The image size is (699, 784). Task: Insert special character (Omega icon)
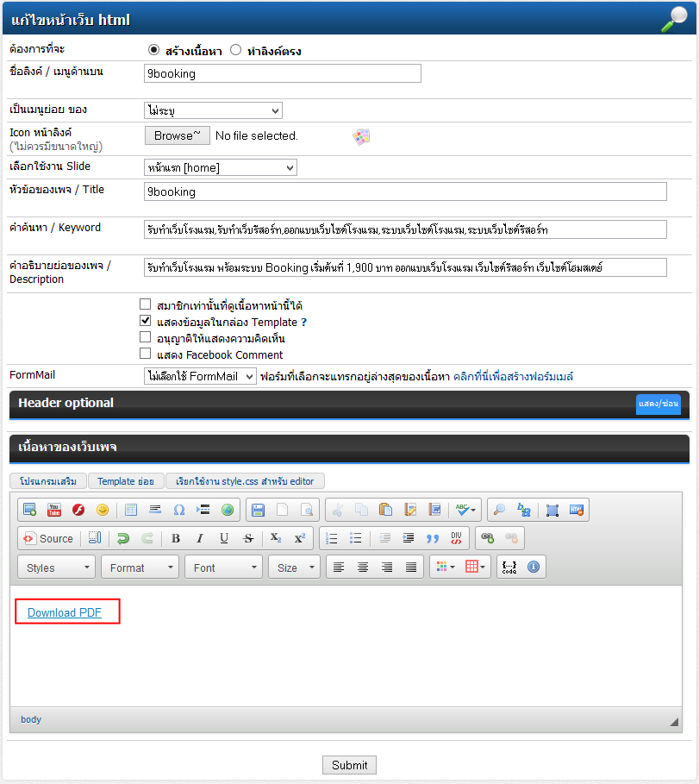coord(179,510)
